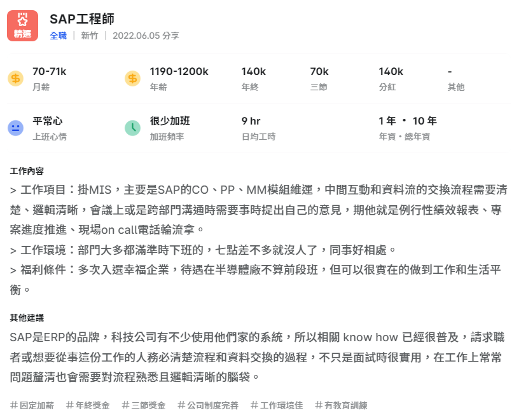The image size is (512, 420).
Task: Select the 140k value above 分紅
Action: coord(391,71)
